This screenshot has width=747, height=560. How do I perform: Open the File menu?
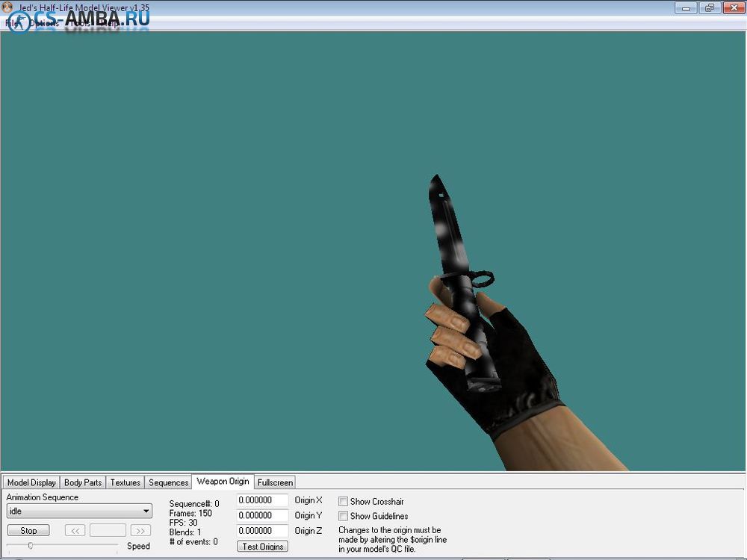(x=10, y=23)
